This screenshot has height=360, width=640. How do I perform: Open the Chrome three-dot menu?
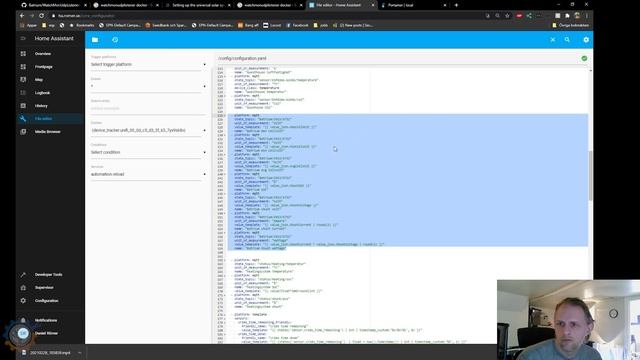(587, 16)
